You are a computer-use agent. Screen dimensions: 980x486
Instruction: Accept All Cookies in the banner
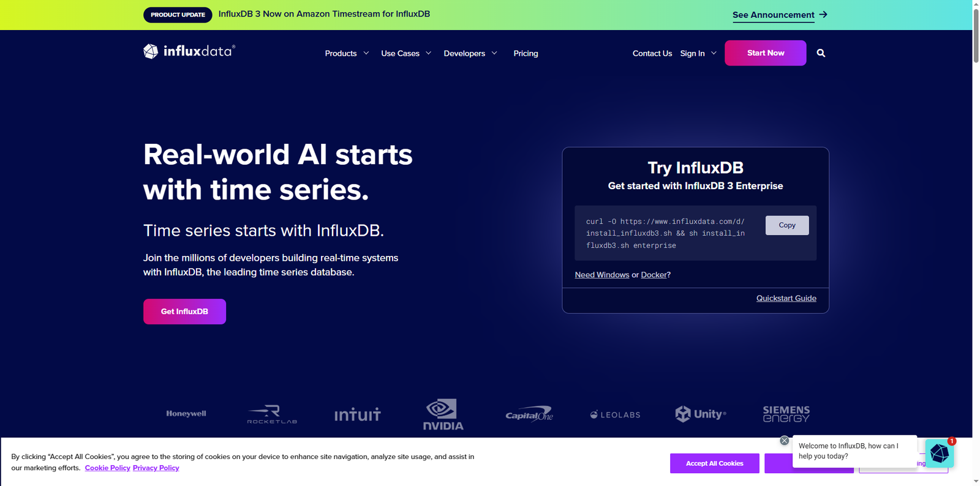pyautogui.click(x=715, y=463)
